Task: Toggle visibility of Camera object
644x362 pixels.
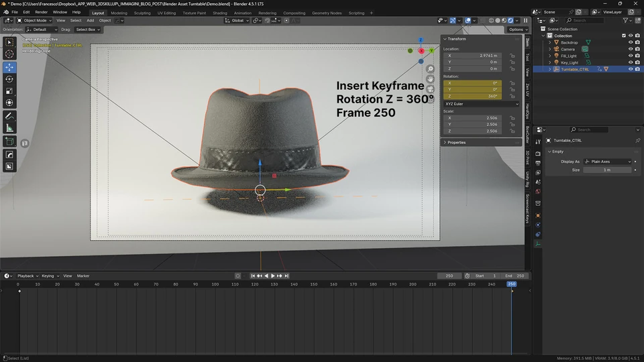Action: pyautogui.click(x=631, y=49)
